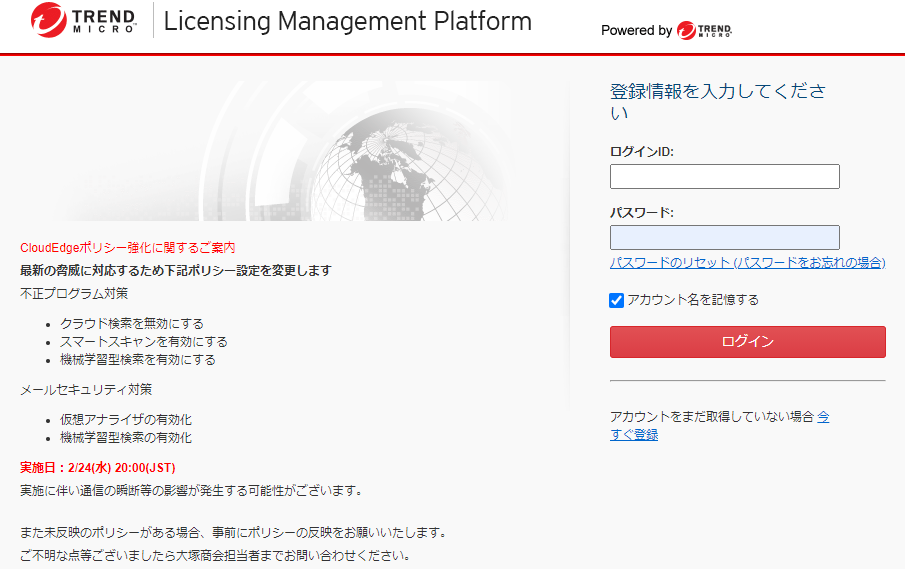Click the メールセキュリティ対策 section text
Screen dimensions: 905x569
point(86,390)
